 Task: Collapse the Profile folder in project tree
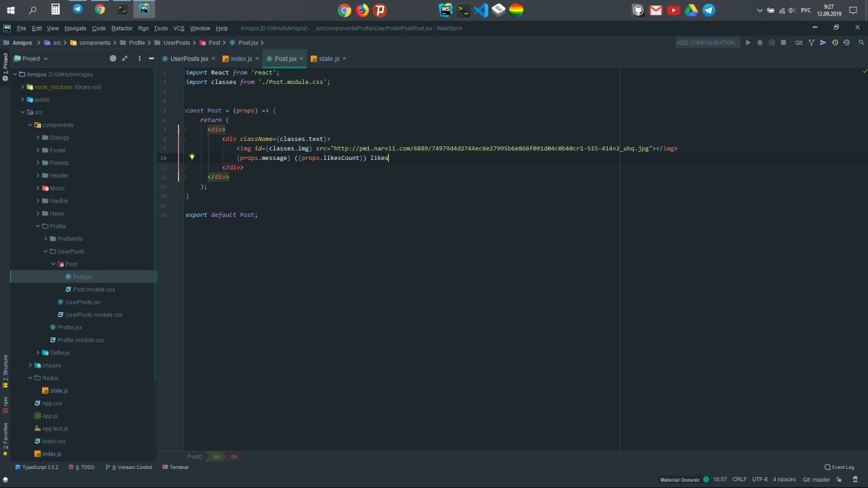(38, 226)
